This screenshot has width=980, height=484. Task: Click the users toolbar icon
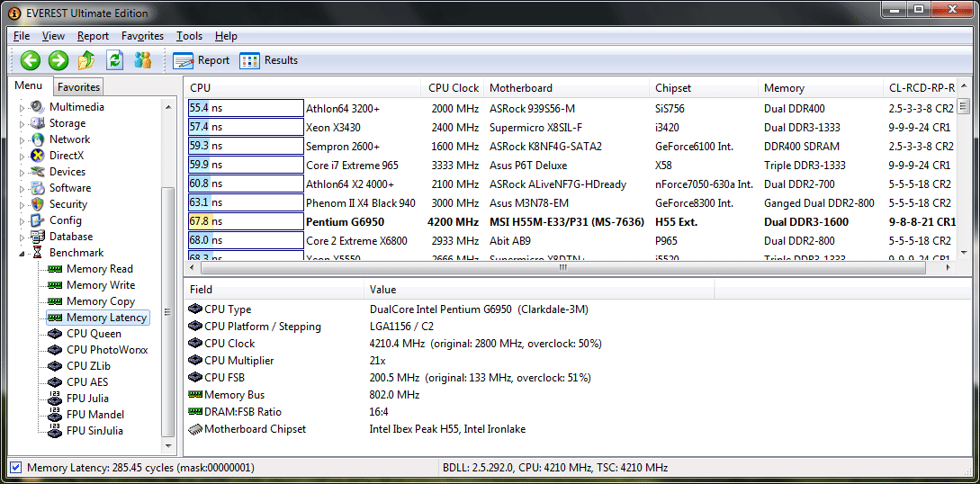(x=142, y=60)
